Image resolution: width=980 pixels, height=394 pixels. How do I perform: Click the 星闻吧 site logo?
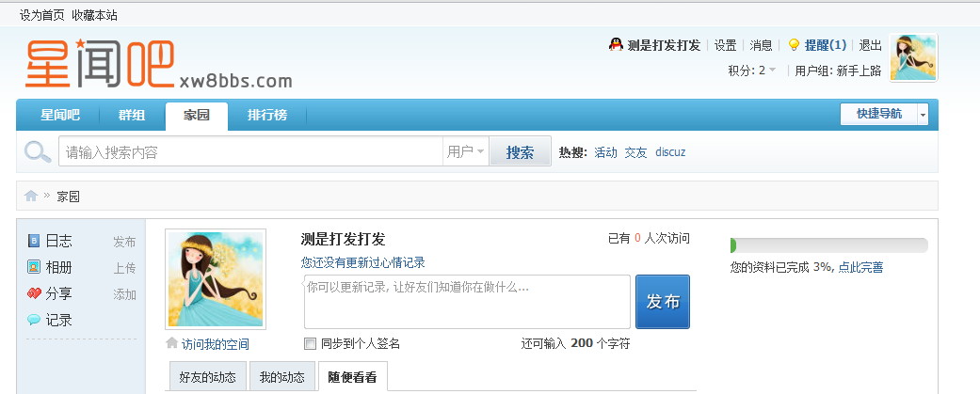coord(157,64)
